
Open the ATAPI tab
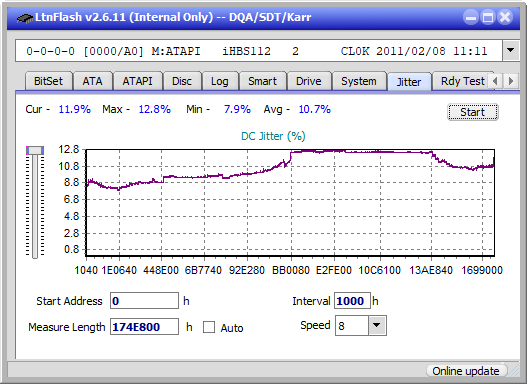137,81
